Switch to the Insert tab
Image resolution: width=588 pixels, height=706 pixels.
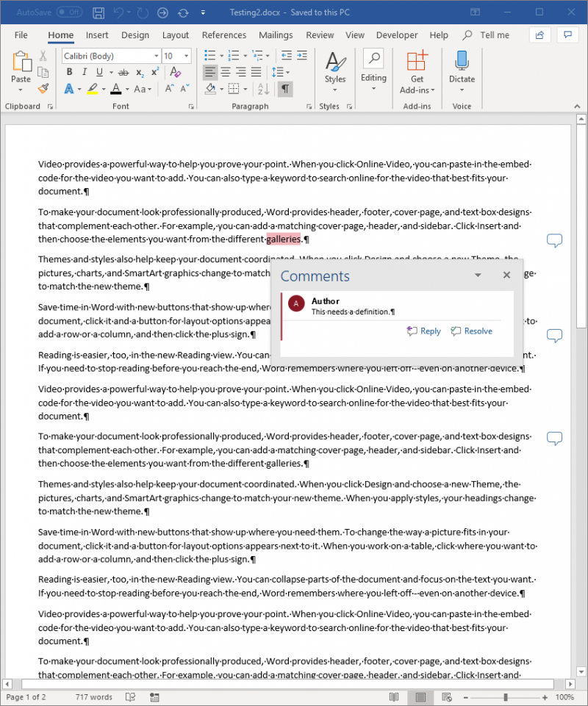click(x=97, y=35)
